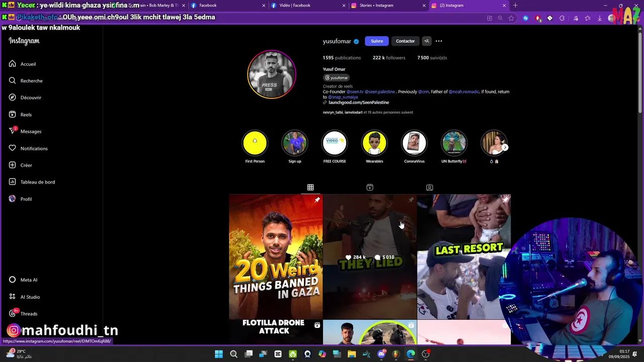Open Discord from the taskbar
644x362 pixels.
coord(381,354)
